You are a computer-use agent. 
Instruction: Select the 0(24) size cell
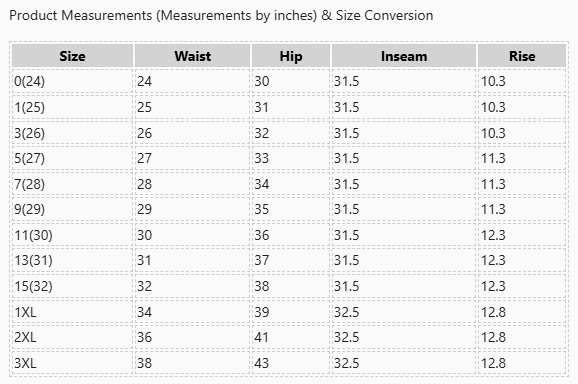(72, 81)
